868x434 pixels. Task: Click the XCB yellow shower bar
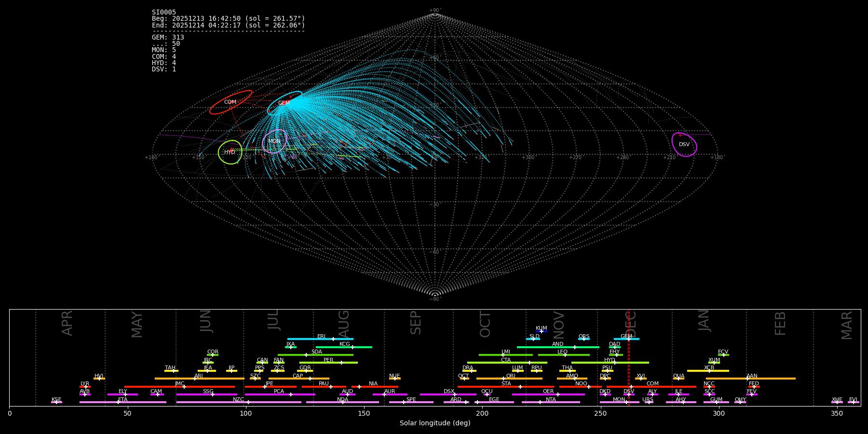tap(708, 371)
